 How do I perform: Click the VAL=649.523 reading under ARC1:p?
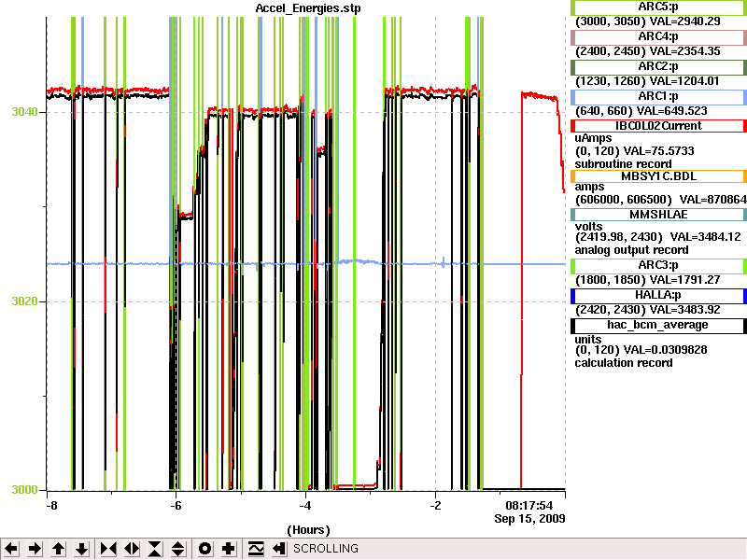671,111
